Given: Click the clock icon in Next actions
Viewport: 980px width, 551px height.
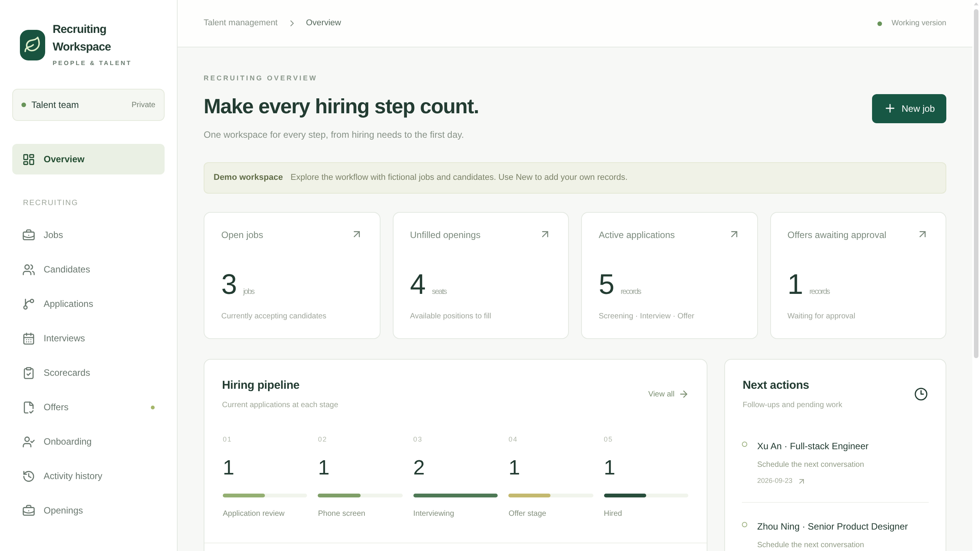Looking at the screenshot, I should coord(921,394).
